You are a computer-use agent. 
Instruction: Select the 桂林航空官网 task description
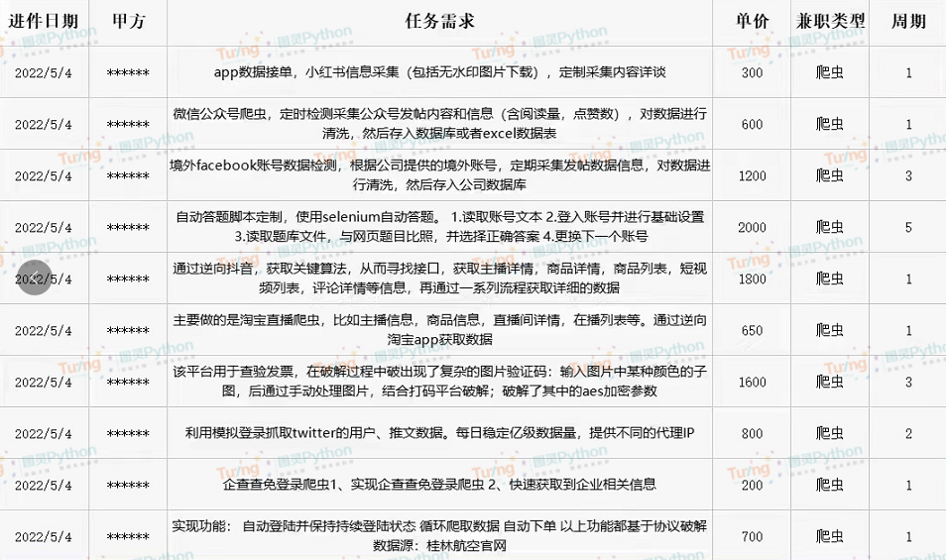[x=440, y=536]
